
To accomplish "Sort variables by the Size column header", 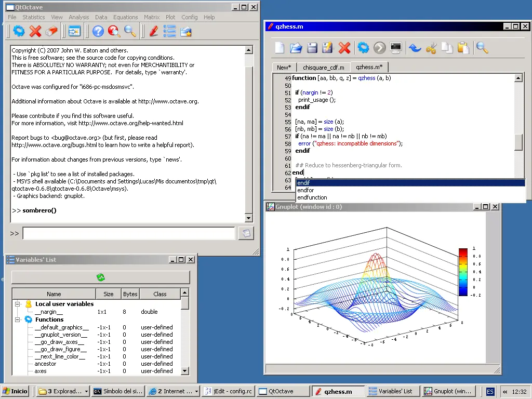I will point(108,294).
